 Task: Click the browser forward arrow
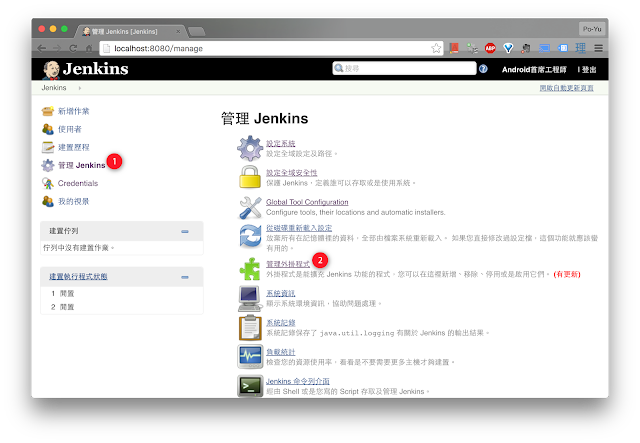pos(57,48)
